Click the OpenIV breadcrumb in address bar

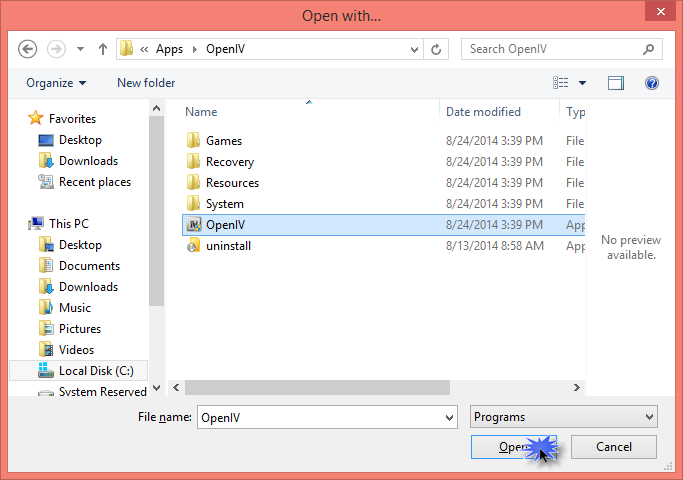(225, 49)
